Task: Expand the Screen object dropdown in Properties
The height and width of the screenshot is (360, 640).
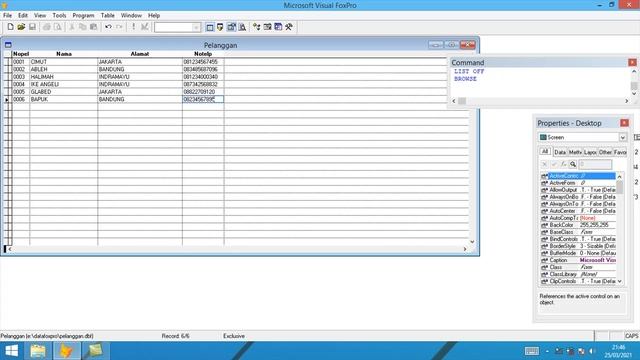Action: [x=622, y=138]
